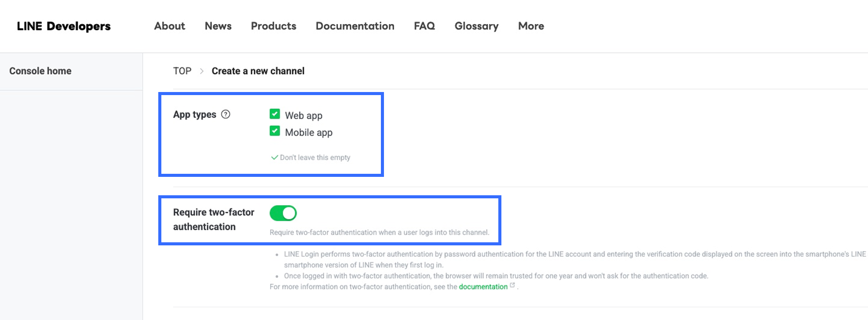This screenshot has height=320, width=868.
Task: Open the About page from the top navigation
Action: tap(170, 26)
